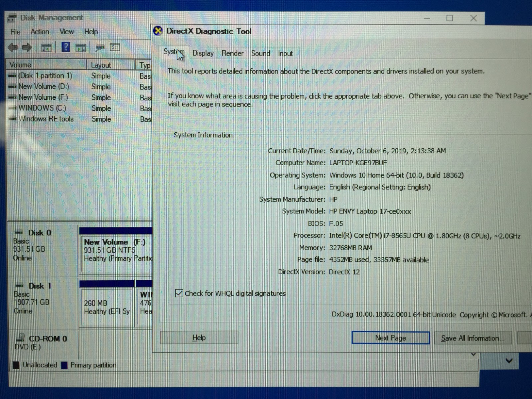Image resolution: width=532 pixels, height=399 pixels.
Task: Click the Back arrow in Disk Management toolbar
Action: [13, 48]
